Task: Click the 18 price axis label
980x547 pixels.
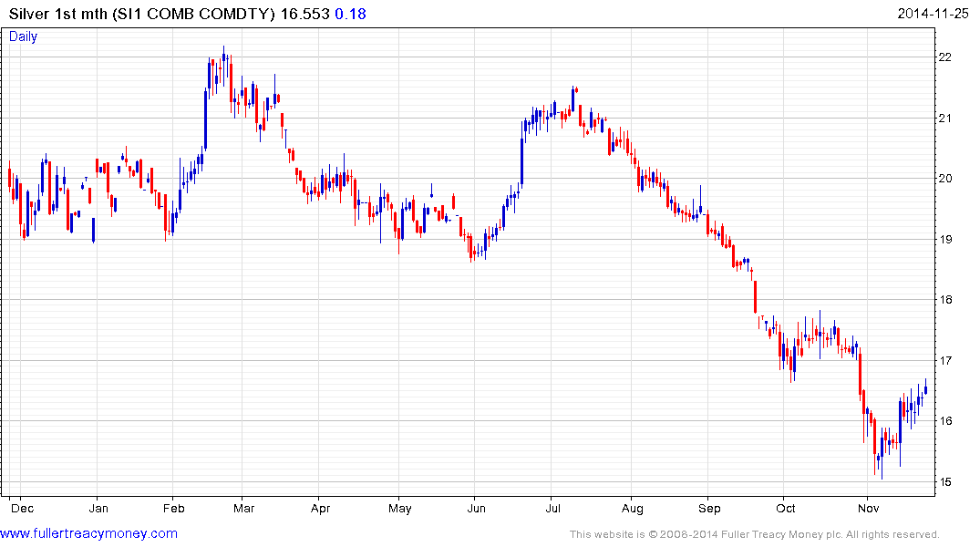Action: pos(945,300)
